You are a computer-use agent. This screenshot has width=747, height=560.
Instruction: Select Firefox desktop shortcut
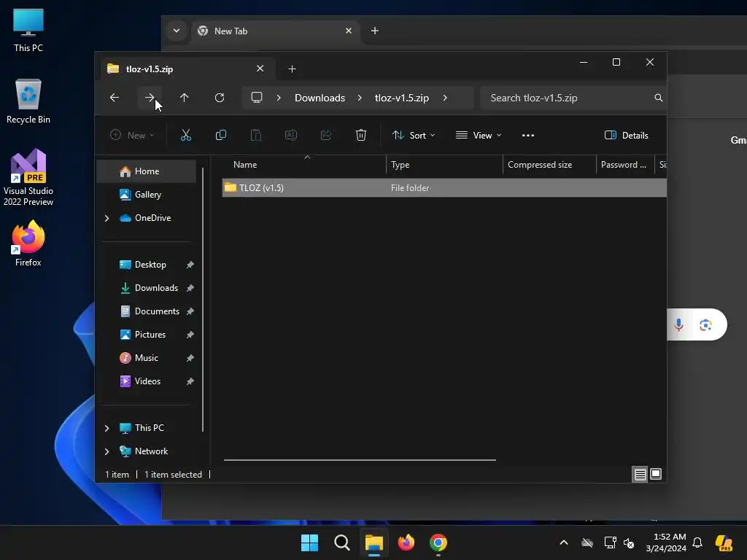pos(28,244)
